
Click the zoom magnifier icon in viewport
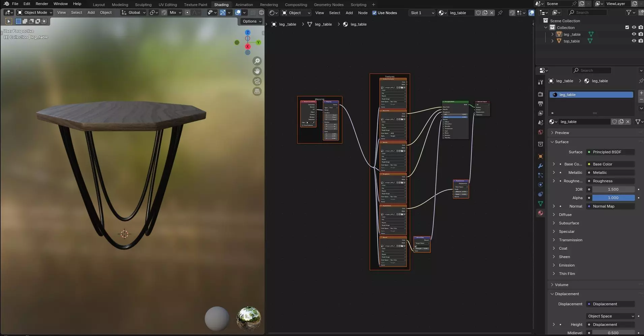pos(257,61)
